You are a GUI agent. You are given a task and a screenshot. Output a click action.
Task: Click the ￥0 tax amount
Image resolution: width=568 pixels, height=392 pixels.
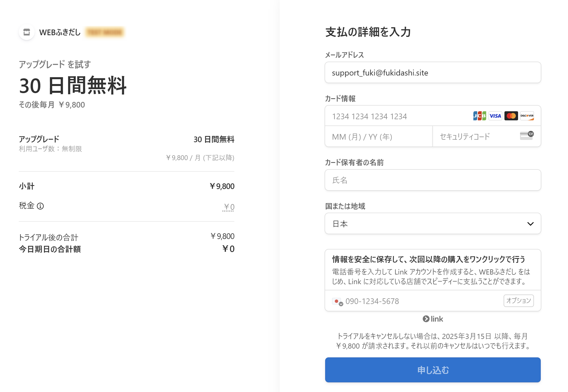(x=229, y=207)
